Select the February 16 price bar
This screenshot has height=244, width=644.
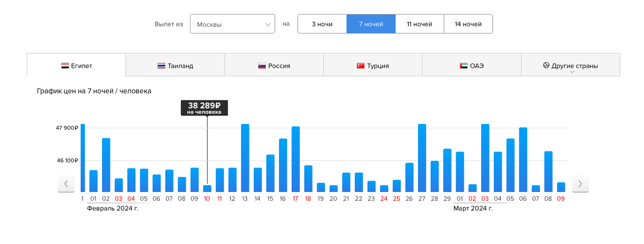coord(283,165)
